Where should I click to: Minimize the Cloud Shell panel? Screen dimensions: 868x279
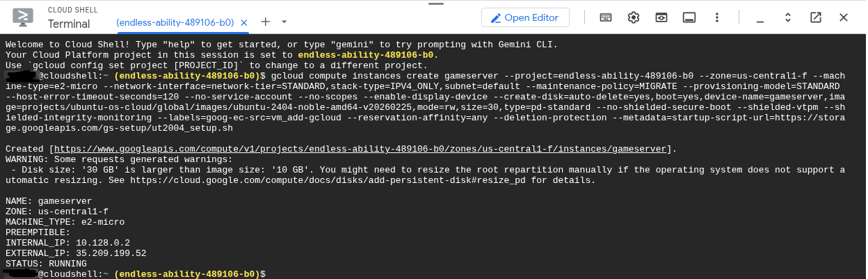coord(761,17)
